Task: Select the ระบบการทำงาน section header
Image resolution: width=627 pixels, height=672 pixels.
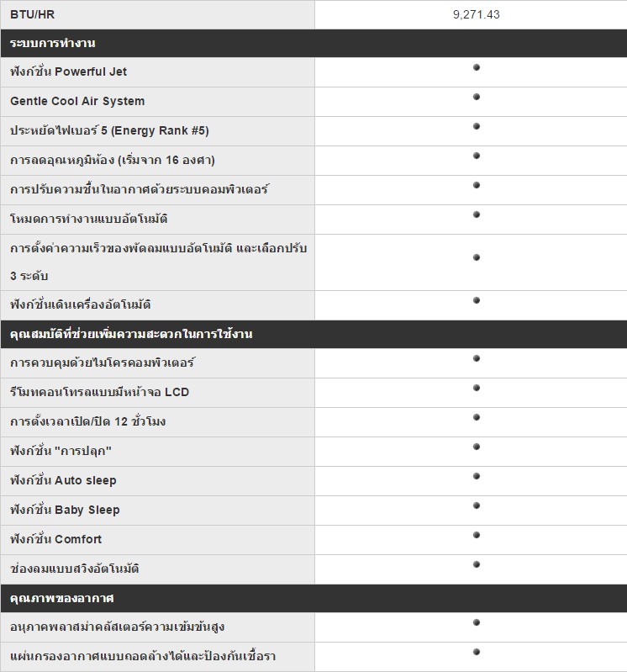Action: tap(313, 43)
